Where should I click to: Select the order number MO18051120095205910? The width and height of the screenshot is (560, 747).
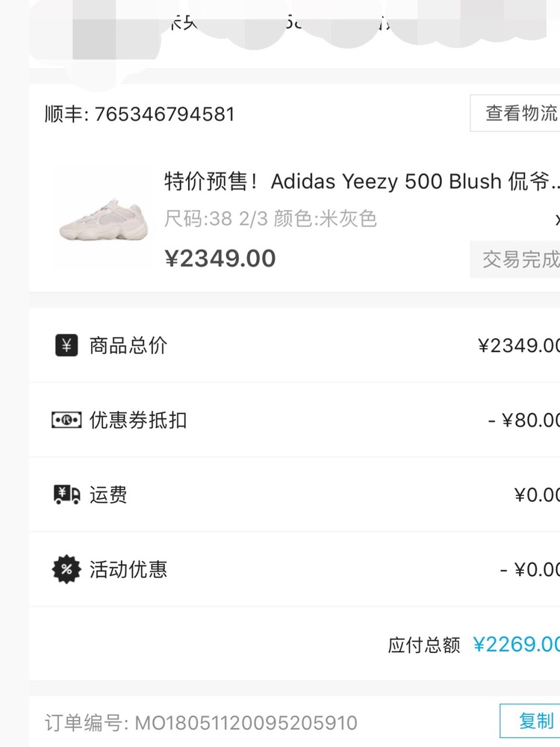pyautogui.click(x=246, y=722)
